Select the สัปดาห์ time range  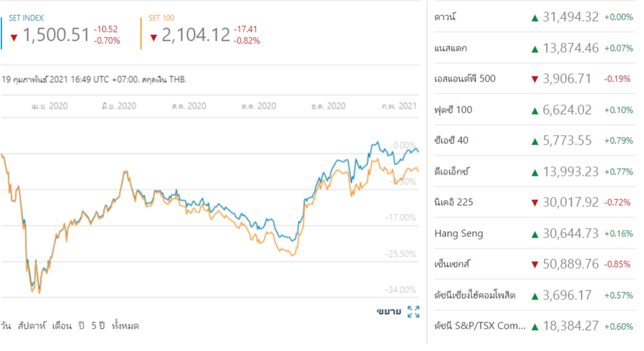pyautogui.click(x=33, y=326)
